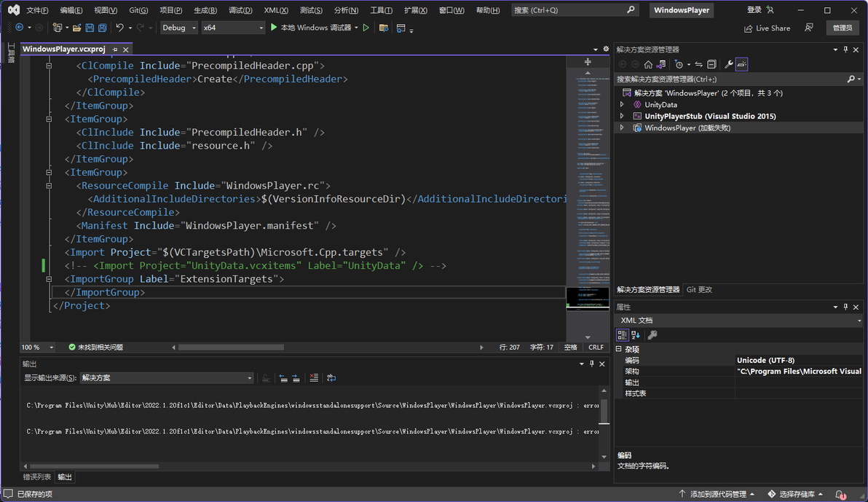Toggle Alphabetical sort in the Properties panel
This screenshot has width=868, height=502.
(x=636, y=334)
